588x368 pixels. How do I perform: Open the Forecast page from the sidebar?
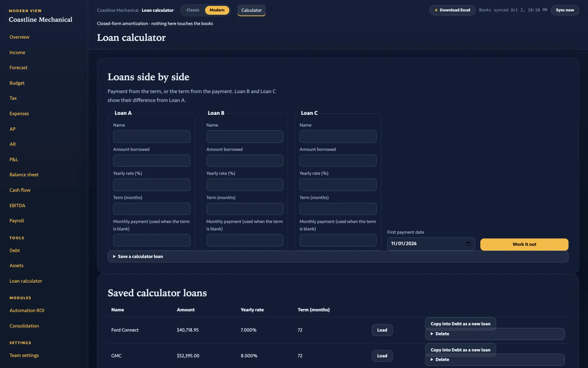(x=18, y=68)
